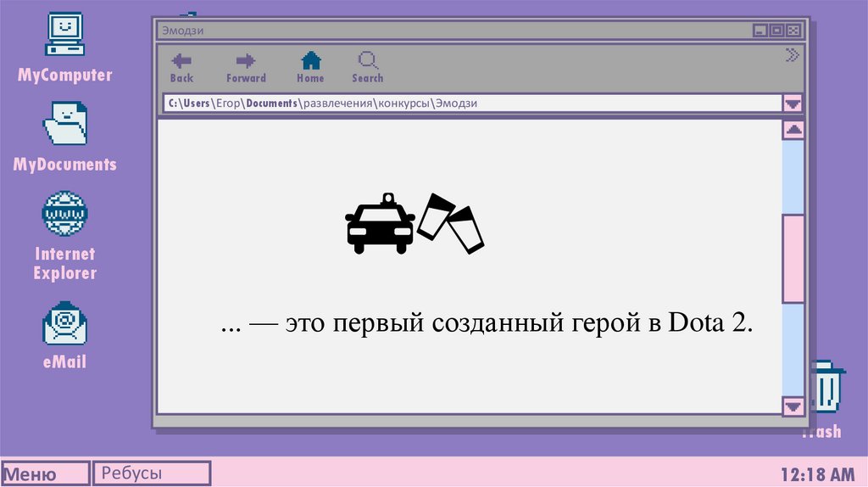Click the Dota 2 hero sentence
Viewport: 868px width, 487px height.
[x=487, y=322]
